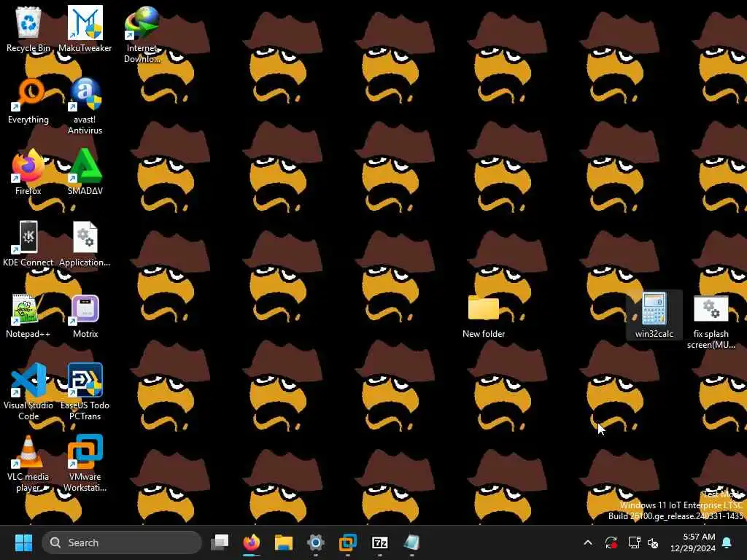
Task: Open the Recycle Bin desktop icon
Action: (x=28, y=29)
